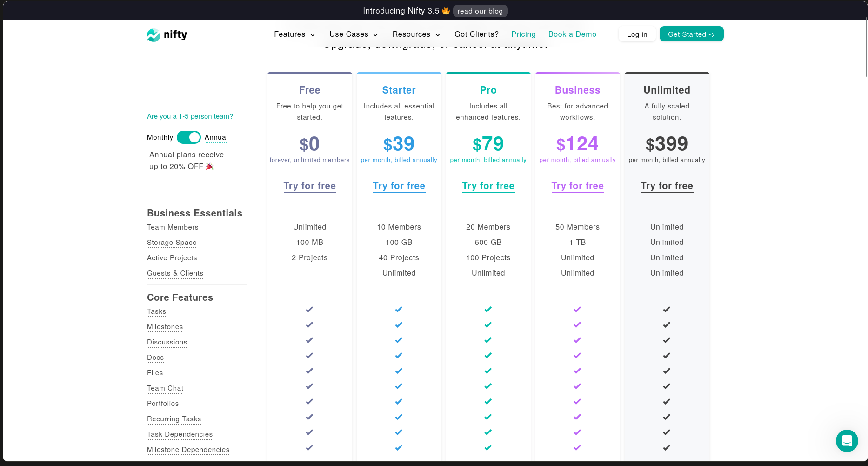Go to the Pricing nav item
Viewport: 868px width, 466px height.
pos(523,34)
